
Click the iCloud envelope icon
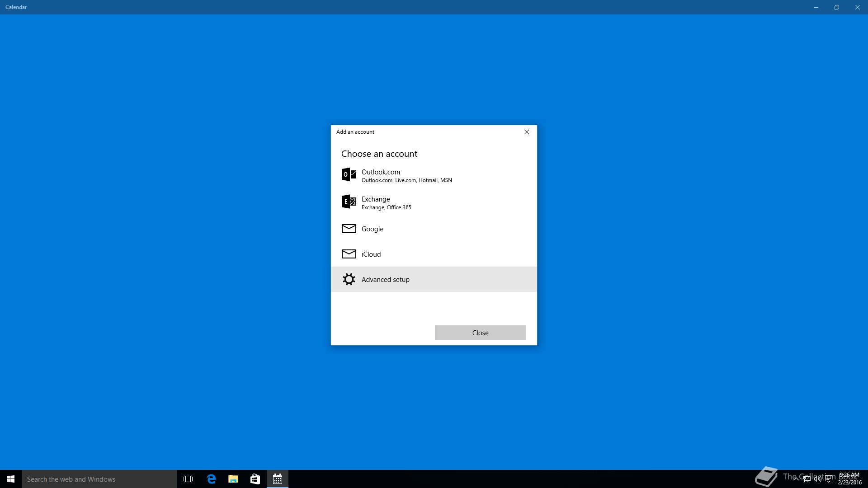click(x=349, y=254)
